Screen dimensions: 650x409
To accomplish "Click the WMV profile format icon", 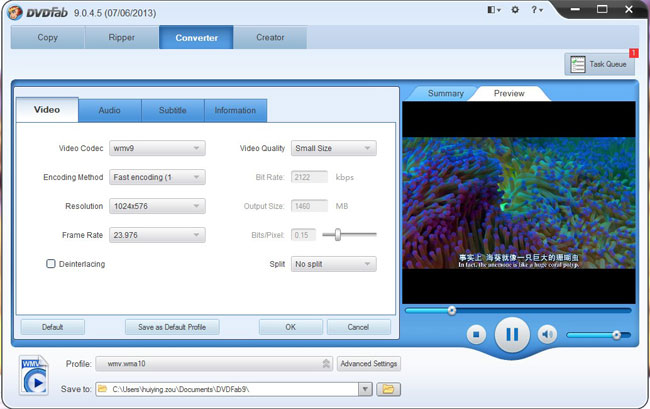I will click(x=34, y=375).
